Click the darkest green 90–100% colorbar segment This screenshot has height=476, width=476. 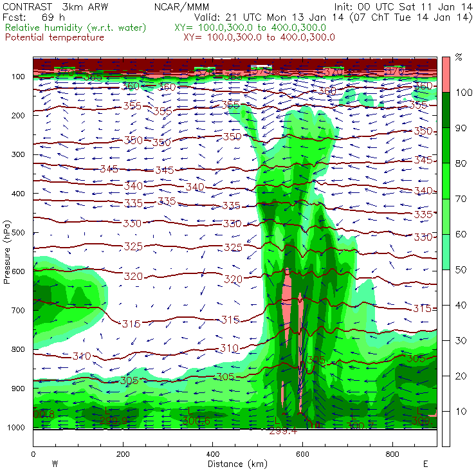[446, 110]
